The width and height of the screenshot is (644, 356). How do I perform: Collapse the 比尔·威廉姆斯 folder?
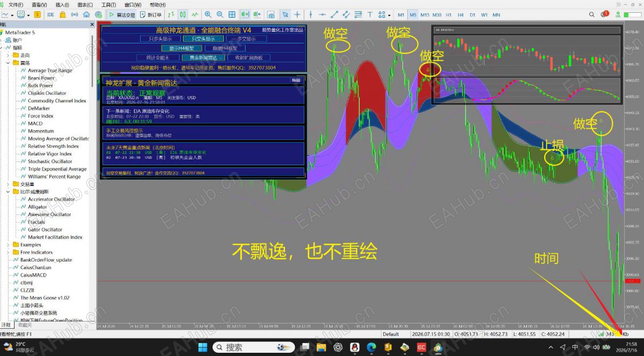click(8, 191)
